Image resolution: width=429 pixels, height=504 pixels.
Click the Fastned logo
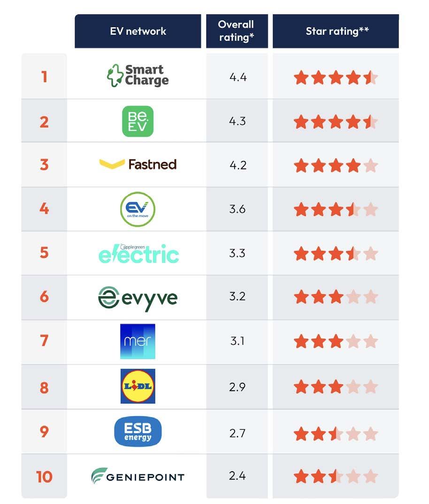pos(138,164)
